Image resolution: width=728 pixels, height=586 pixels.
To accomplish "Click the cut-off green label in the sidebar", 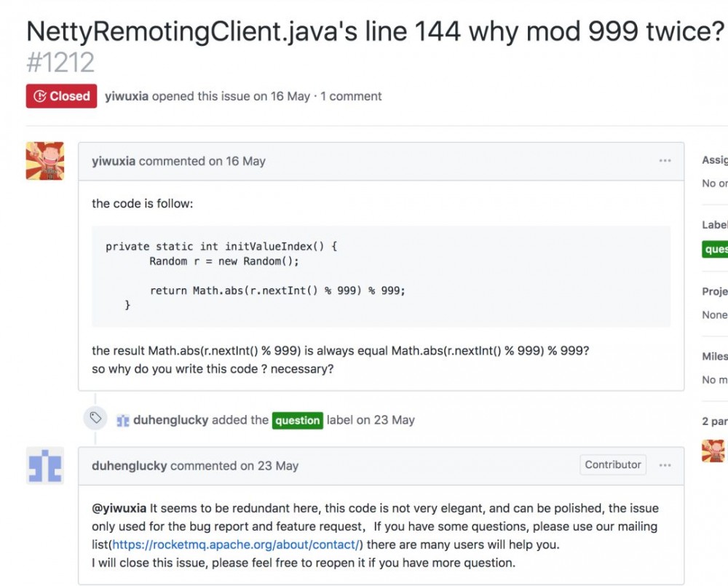I will click(716, 249).
